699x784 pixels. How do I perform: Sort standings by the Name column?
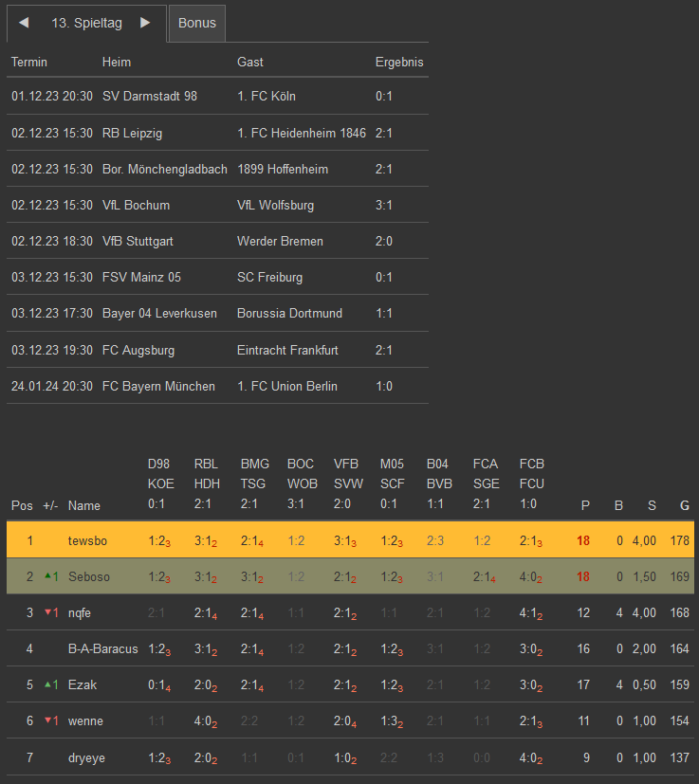(84, 506)
